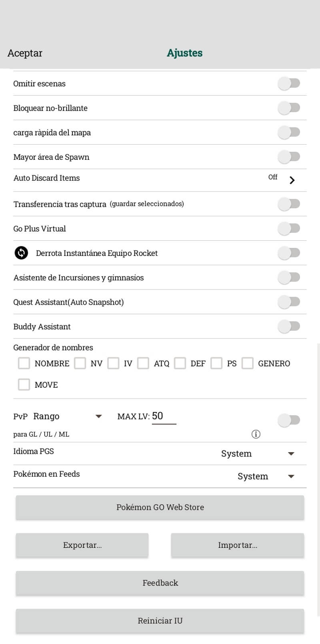Click the Rocket sync refresh icon

(21, 253)
